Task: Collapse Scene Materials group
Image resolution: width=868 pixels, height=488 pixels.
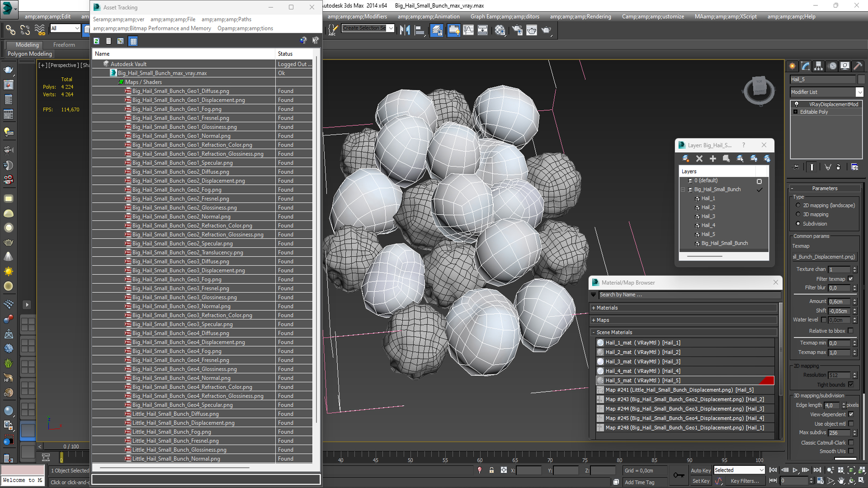Action: tap(594, 332)
